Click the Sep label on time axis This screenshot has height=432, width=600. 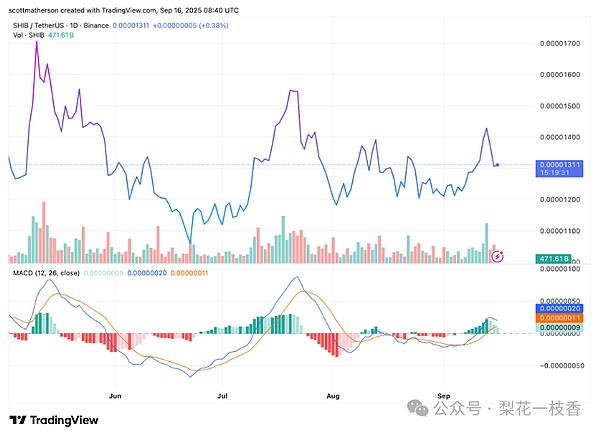(x=445, y=382)
